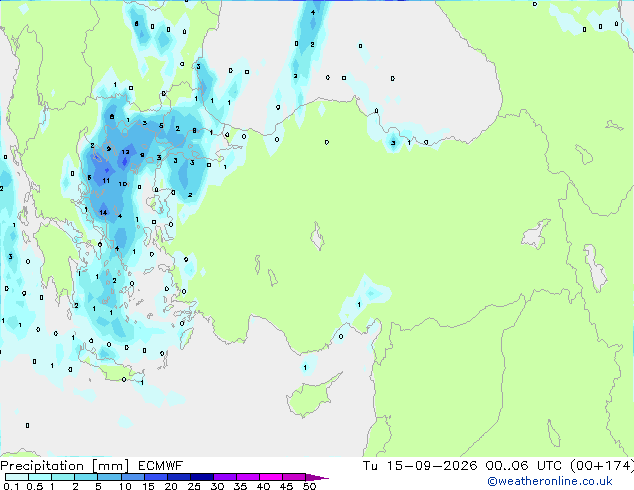Viewport: 634px width, 490px height.
Task: Click on the island of Cyprus
Action: click(312, 396)
